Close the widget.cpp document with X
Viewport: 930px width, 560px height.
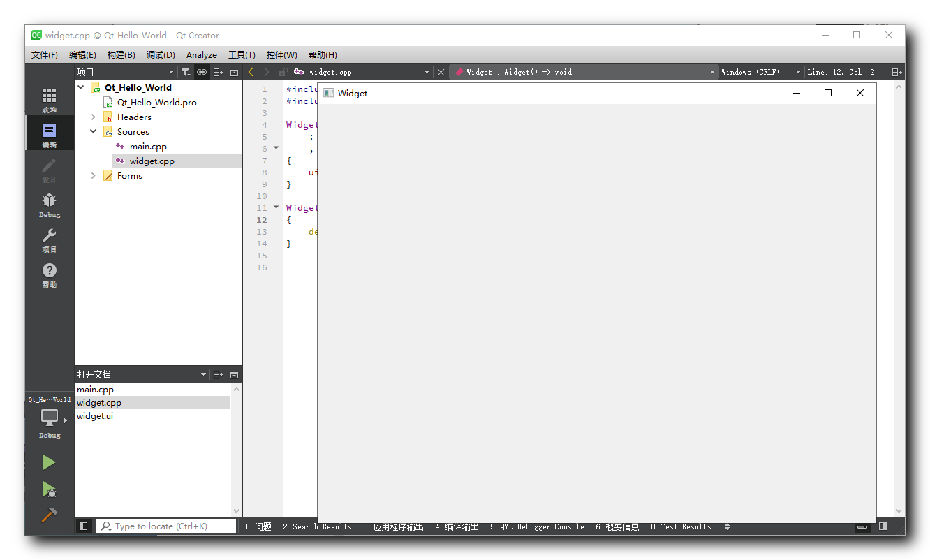click(441, 72)
